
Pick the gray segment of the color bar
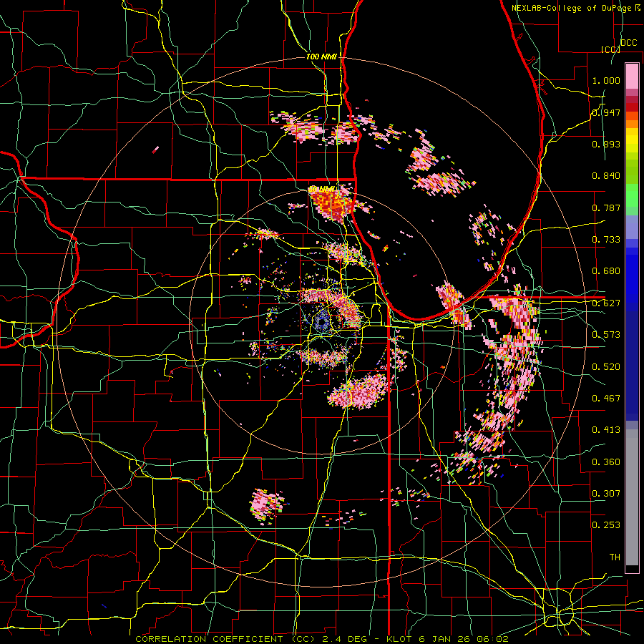(632, 497)
